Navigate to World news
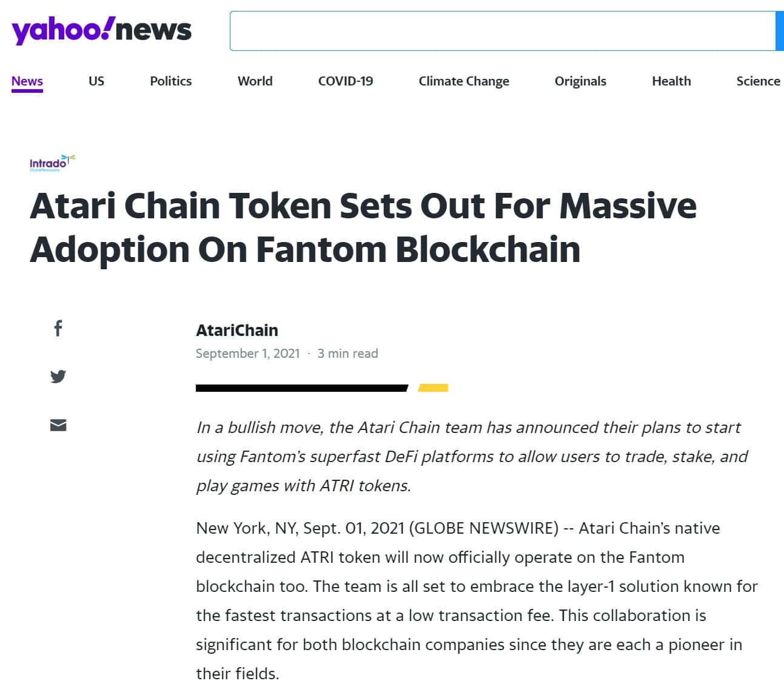The image size is (784, 692). tap(255, 81)
